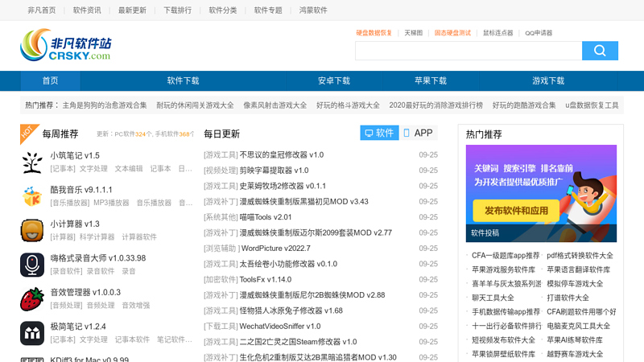The height and width of the screenshot is (362, 644).
Task: Open 好玩的格斗游戏大全 recommendation
Action: point(348,105)
